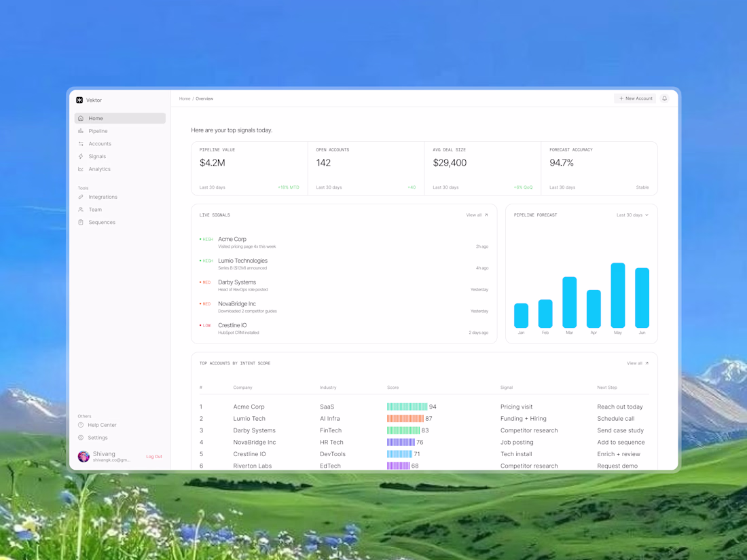Select the Lumio Technologies live signal
The image size is (747, 560).
[x=344, y=264]
